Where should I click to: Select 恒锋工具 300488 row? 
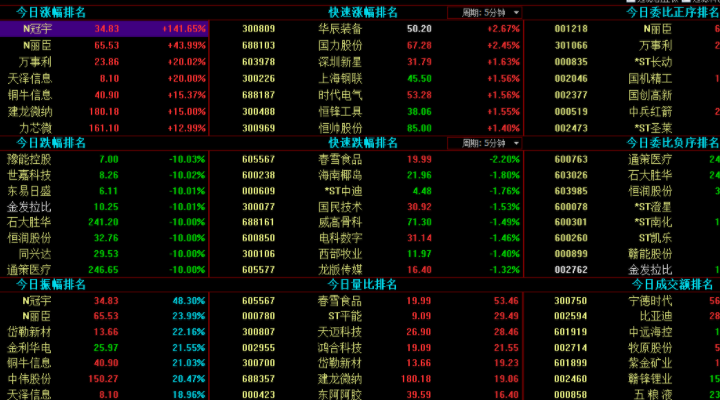tap(366, 112)
